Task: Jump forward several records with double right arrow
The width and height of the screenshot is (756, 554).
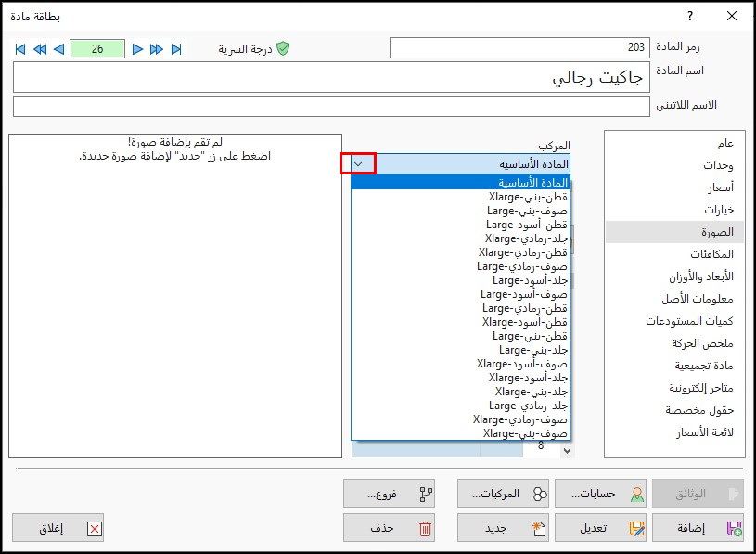Action: coord(157,49)
